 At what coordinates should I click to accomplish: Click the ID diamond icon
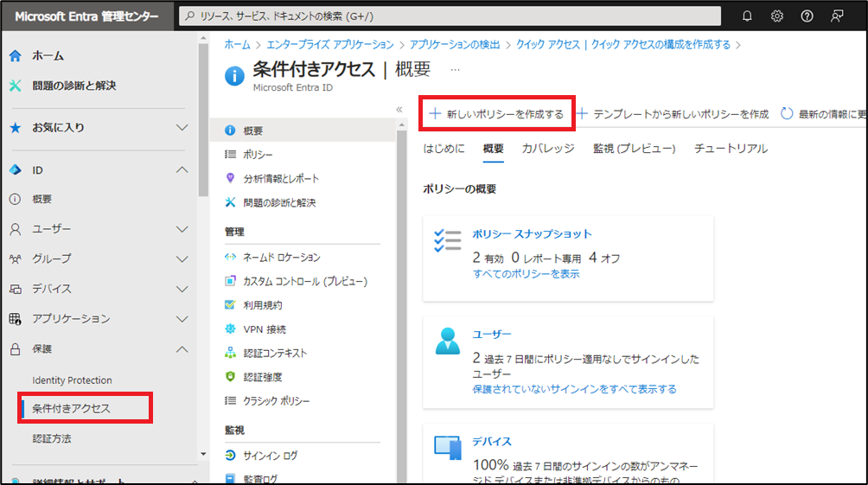click(16, 170)
